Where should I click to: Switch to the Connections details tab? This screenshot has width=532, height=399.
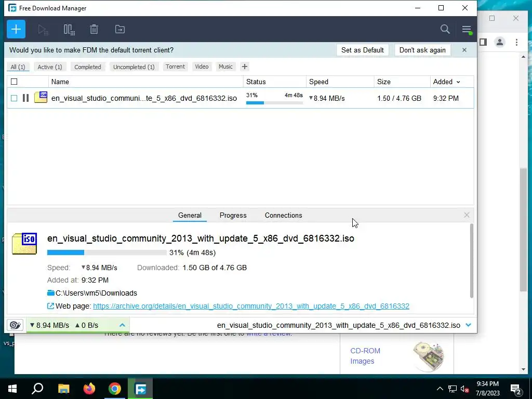pyautogui.click(x=283, y=215)
